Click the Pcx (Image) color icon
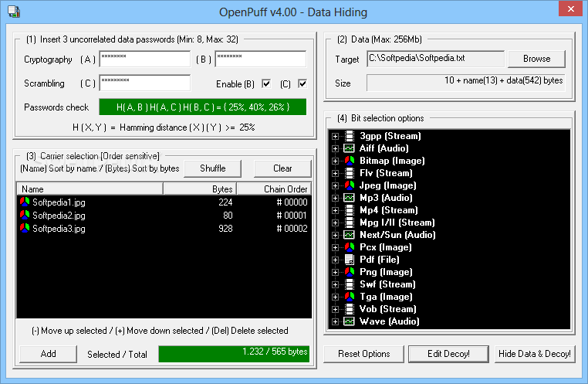This screenshot has height=384, width=588. click(349, 247)
